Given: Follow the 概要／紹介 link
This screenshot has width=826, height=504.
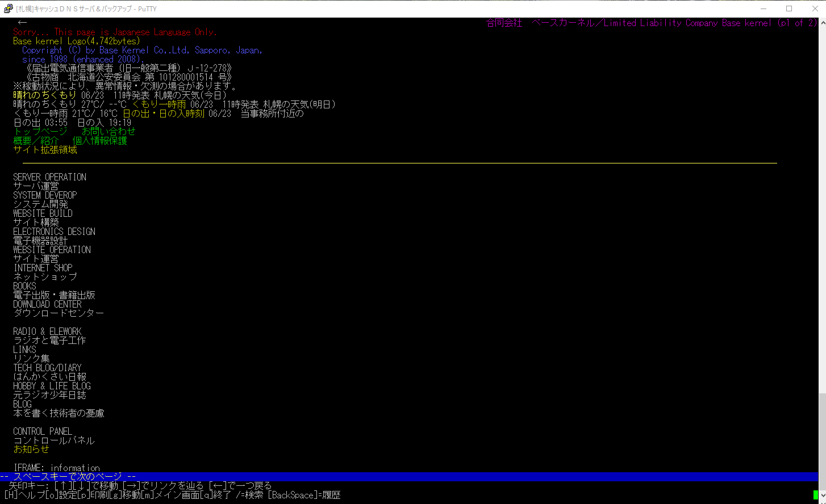Looking at the screenshot, I should click(x=36, y=141).
